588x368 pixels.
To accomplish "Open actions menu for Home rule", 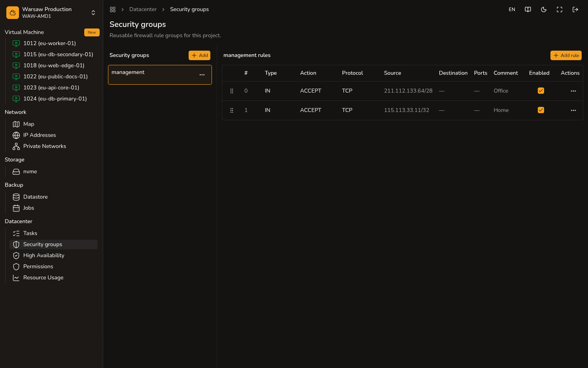I will [573, 110].
